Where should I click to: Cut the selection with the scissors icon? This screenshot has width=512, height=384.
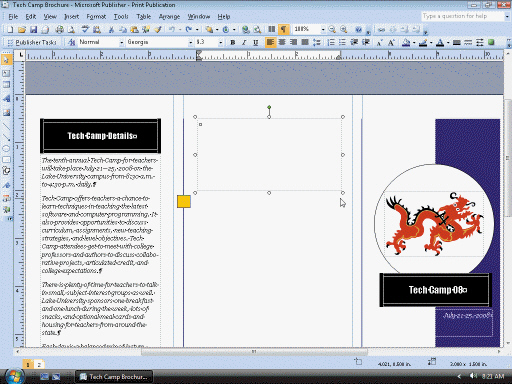[x=111, y=30]
